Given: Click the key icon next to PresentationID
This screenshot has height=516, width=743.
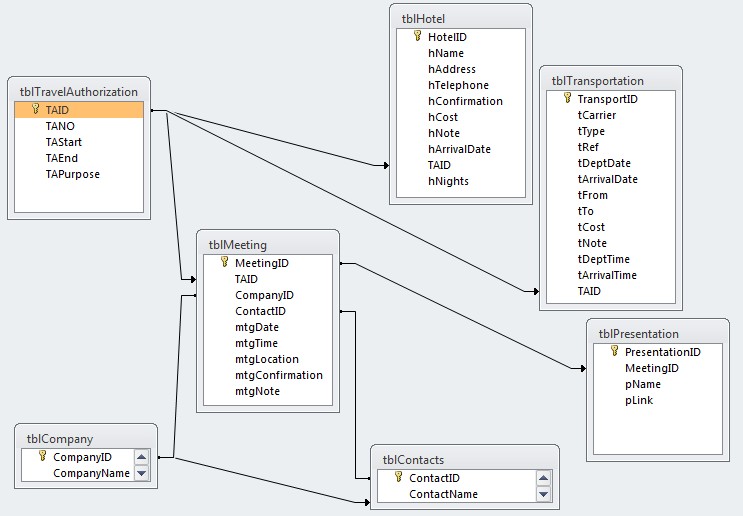Looking at the screenshot, I should [x=615, y=351].
